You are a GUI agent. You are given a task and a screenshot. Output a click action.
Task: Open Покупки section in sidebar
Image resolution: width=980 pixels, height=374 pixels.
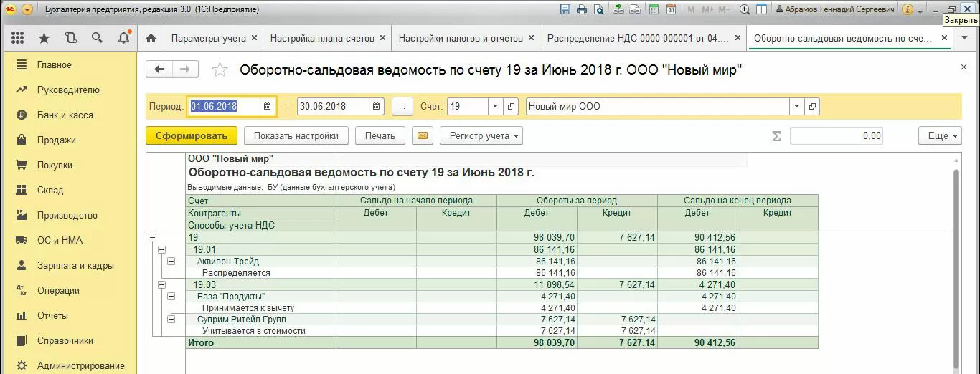tap(69, 165)
